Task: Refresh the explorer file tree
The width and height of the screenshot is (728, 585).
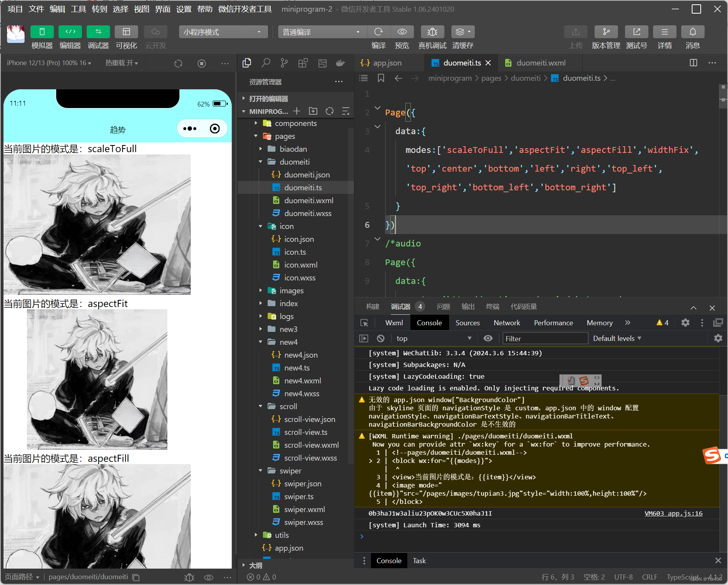Action: (x=330, y=111)
